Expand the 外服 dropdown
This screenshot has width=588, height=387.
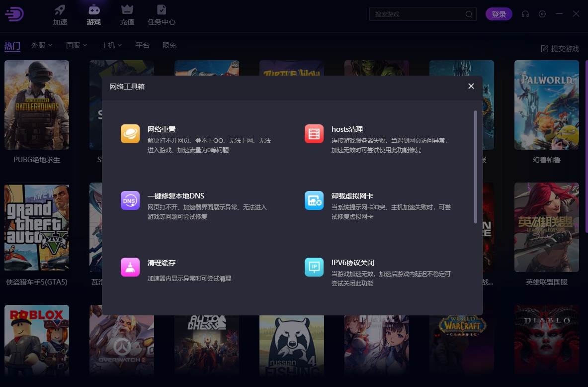[x=42, y=45]
